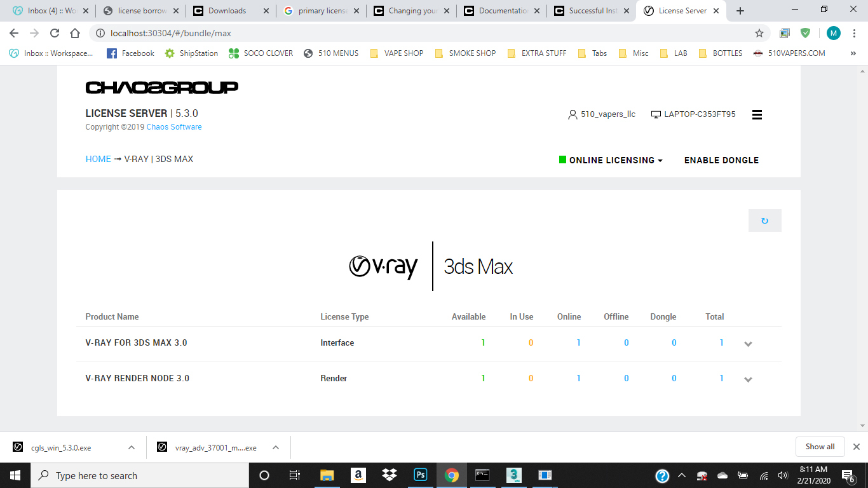This screenshot has width=868, height=488.
Task: Open Facebook bookmark
Action: tap(130, 53)
